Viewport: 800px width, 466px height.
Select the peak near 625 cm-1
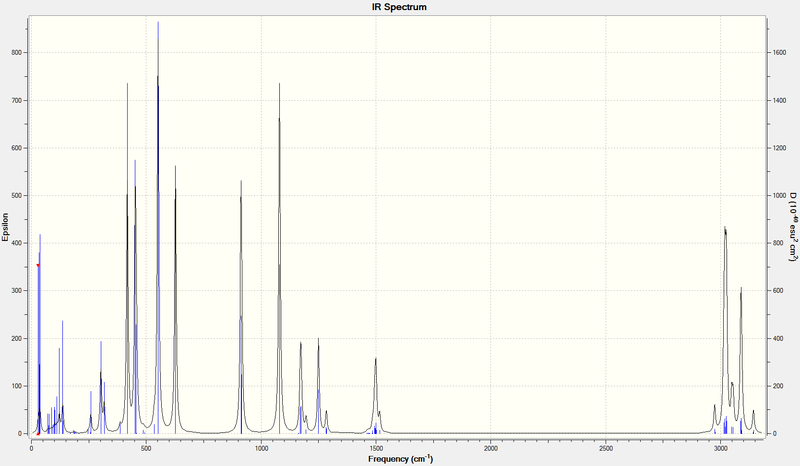(x=176, y=299)
